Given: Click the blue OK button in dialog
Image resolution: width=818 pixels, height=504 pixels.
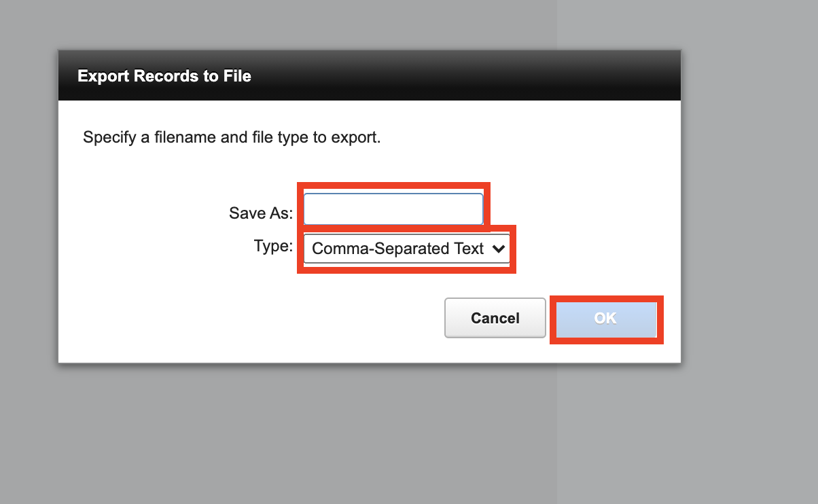Looking at the screenshot, I should [605, 318].
